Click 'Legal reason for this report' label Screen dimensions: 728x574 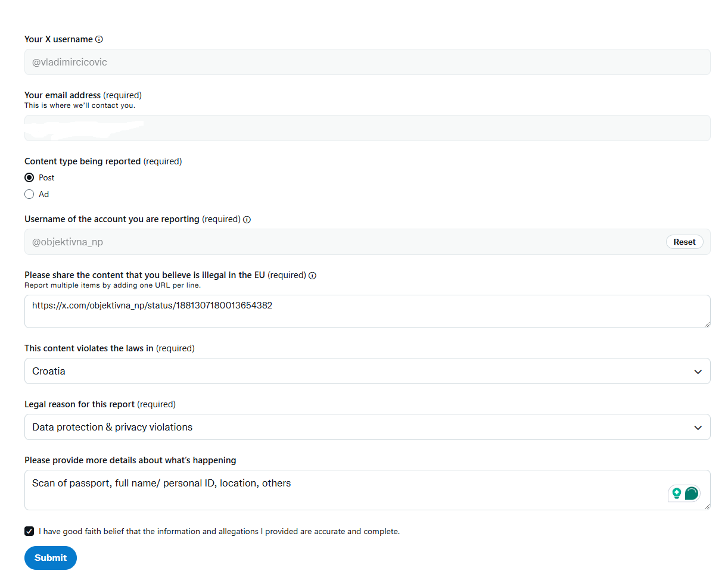point(80,404)
